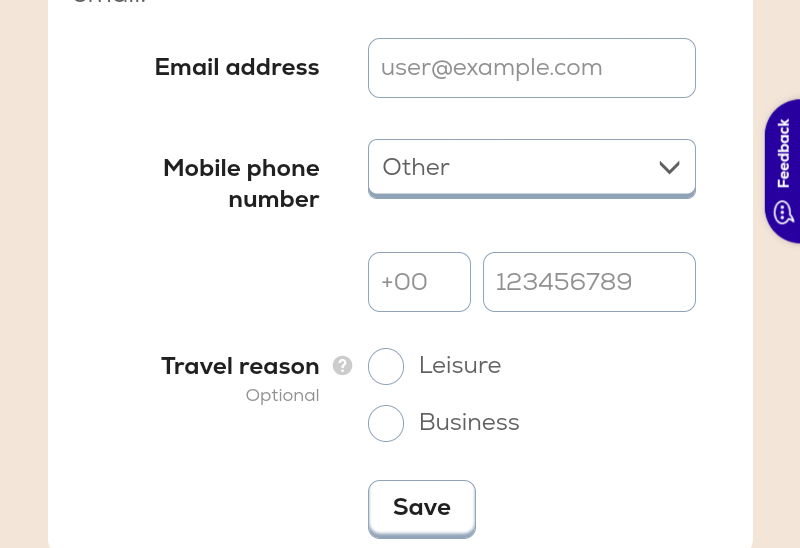The image size is (800, 548).
Task: Click the Optional hint under Travel reason
Action: point(282,395)
